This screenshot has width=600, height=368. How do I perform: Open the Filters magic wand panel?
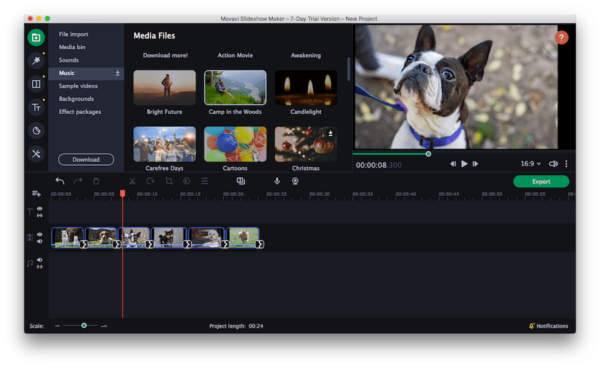click(36, 60)
